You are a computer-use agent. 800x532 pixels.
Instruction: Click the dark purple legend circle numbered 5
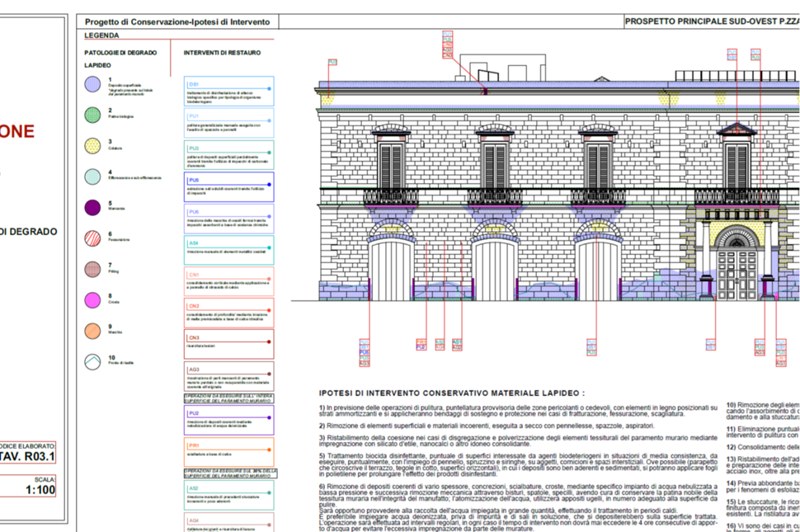click(92, 208)
